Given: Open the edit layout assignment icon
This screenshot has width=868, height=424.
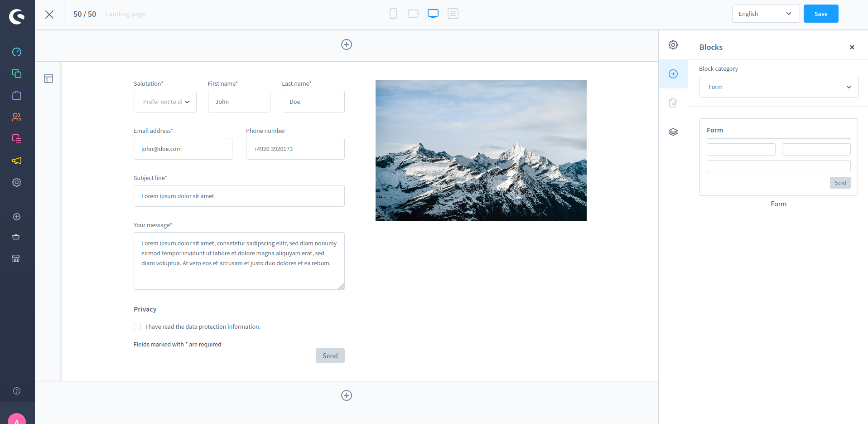Looking at the screenshot, I should (673, 103).
